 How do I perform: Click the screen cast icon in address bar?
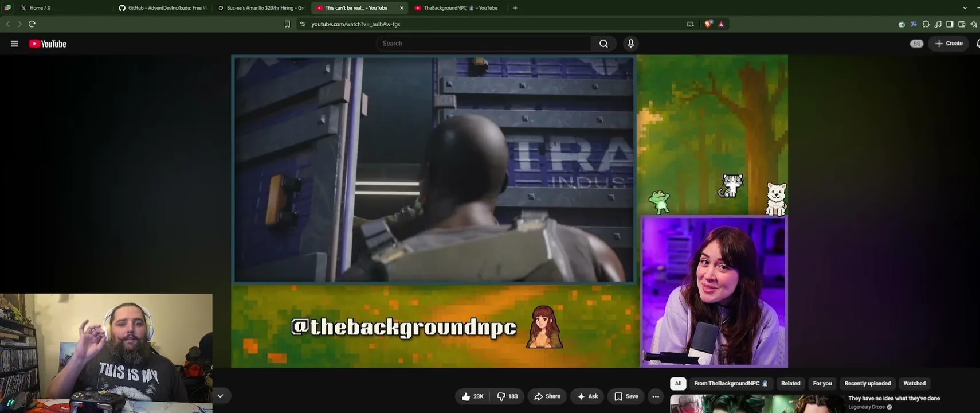[x=690, y=24]
